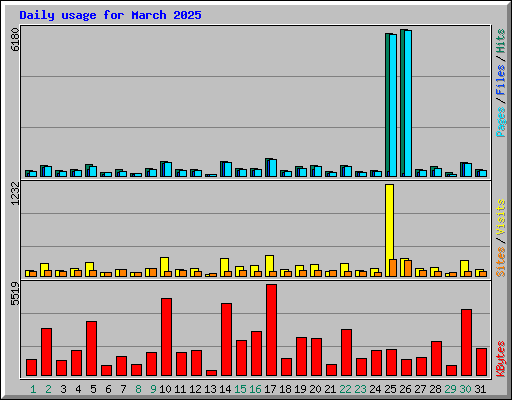Click day label 2 on x-axis

[x=48, y=389]
